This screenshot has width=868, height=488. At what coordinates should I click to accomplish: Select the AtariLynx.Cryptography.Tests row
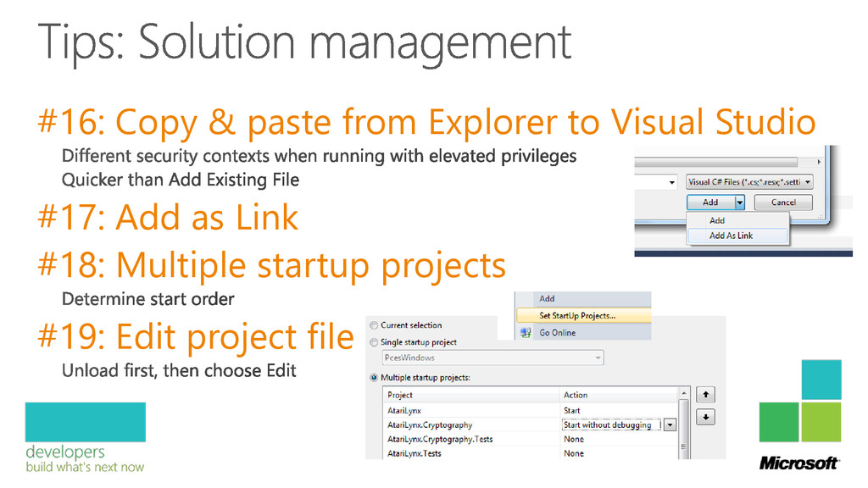531,440
